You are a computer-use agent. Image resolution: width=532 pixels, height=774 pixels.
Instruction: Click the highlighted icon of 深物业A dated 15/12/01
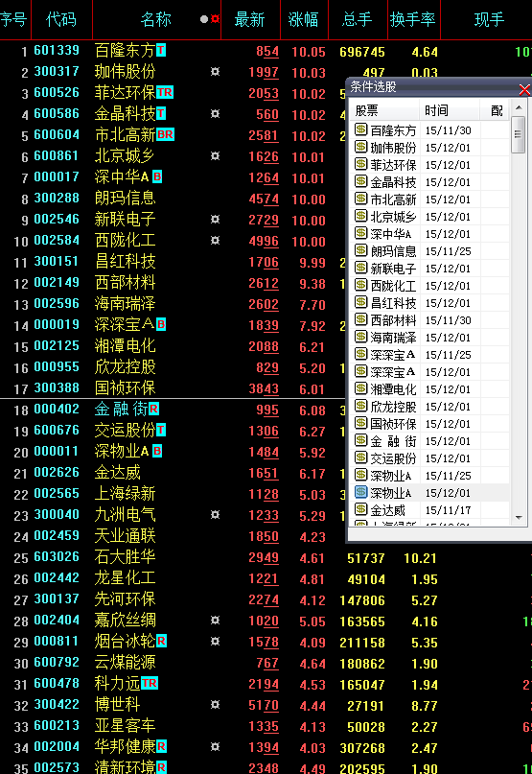pyautogui.click(x=360, y=493)
